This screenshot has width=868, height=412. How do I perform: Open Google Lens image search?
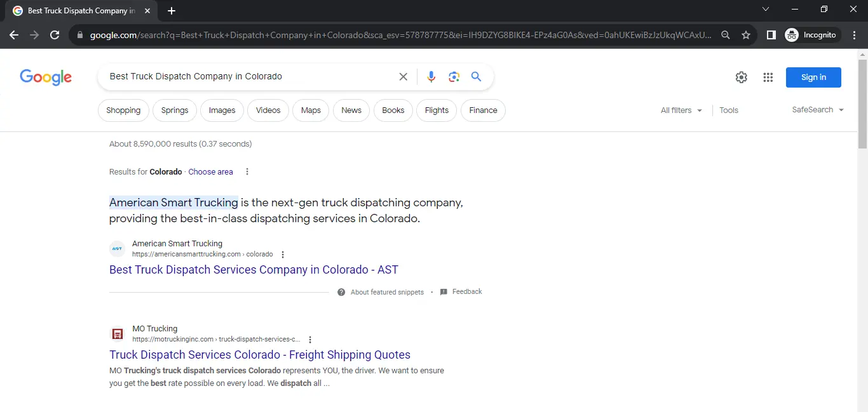point(454,77)
